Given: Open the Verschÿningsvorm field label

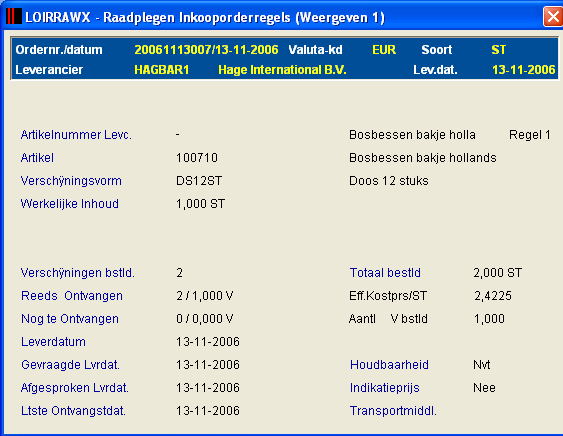Looking at the screenshot, I should coord(71,181).
